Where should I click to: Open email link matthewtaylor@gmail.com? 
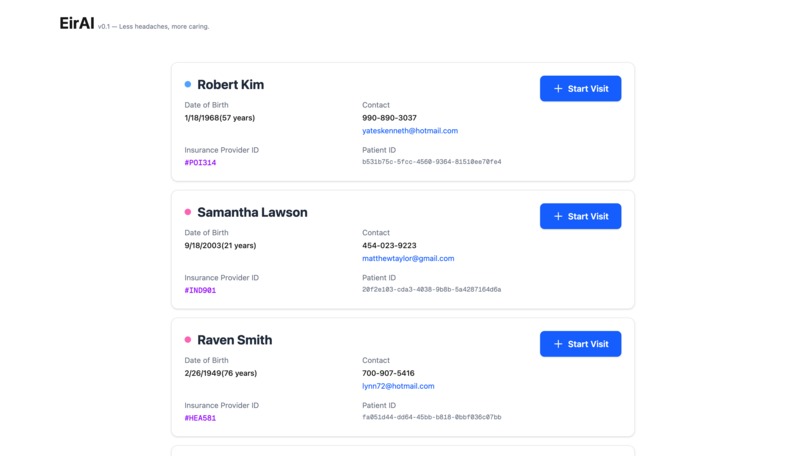pyautogui.click(x=408, y=258)
